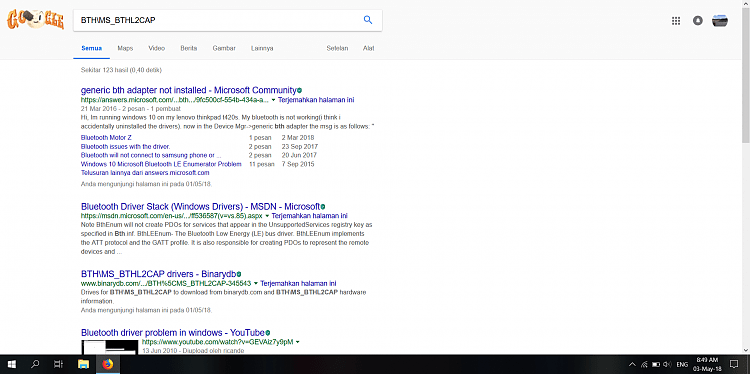Open taskbar search magnifier
The width and height of the screenshot is (750, 374).
point(34,364)
